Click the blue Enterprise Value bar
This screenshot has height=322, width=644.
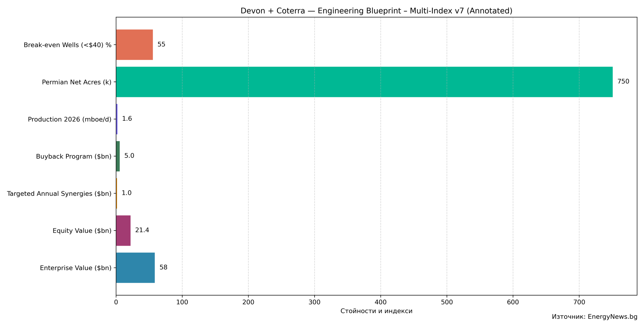point(135,268)
